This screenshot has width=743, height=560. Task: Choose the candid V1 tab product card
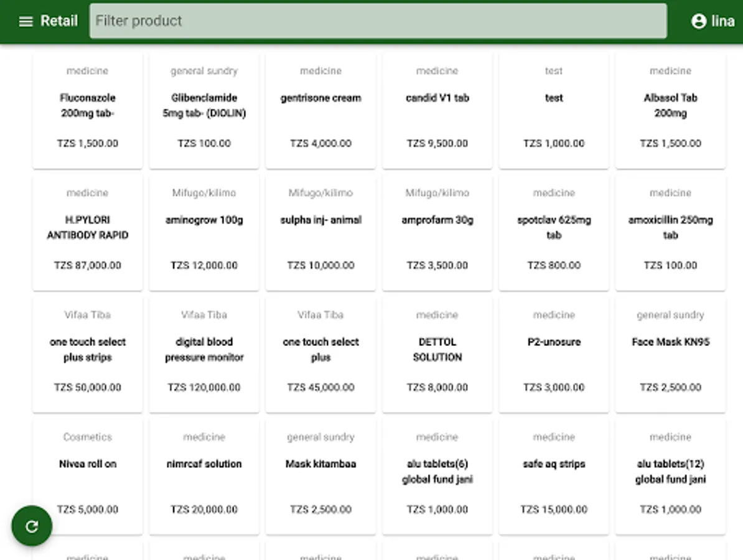tap(437, 111)
